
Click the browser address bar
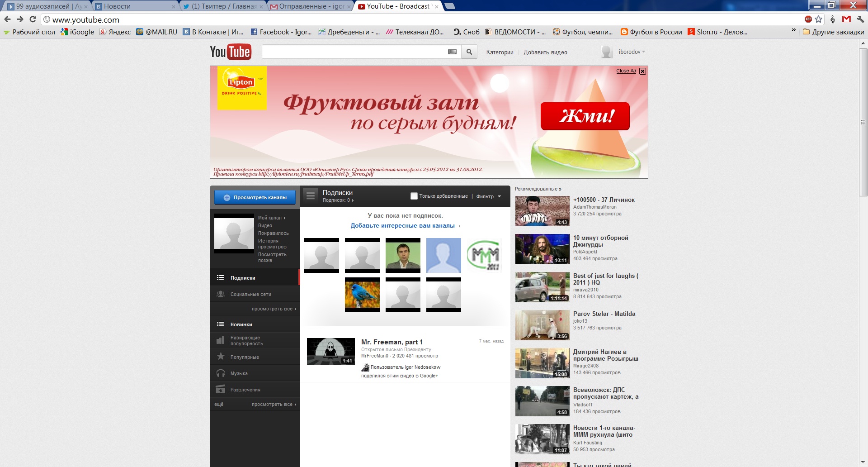[x=425, y=19]
